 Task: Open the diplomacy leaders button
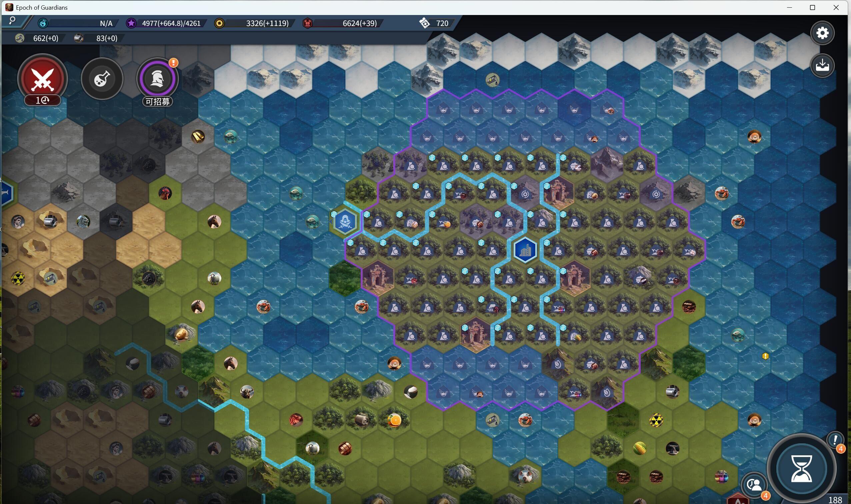coord(755,485)
